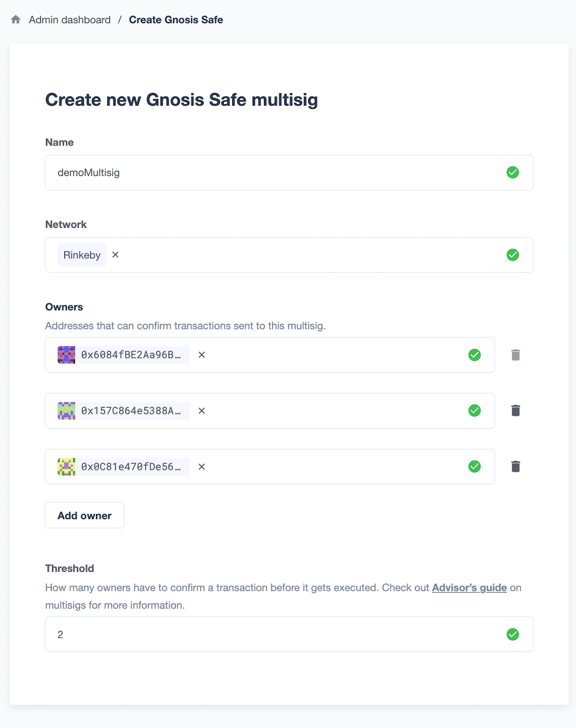The height and width of the screenshot is (728, 576).
Task: Click the checkmark for owner 0x6084fBE2Aa96B
Action: [x=475, y=355]
